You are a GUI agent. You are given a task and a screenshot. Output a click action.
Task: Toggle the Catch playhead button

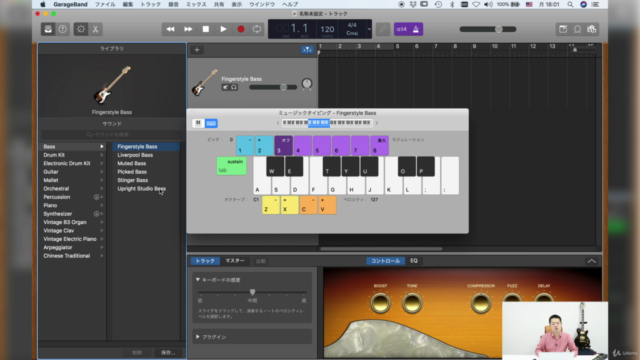click(307, 50)
